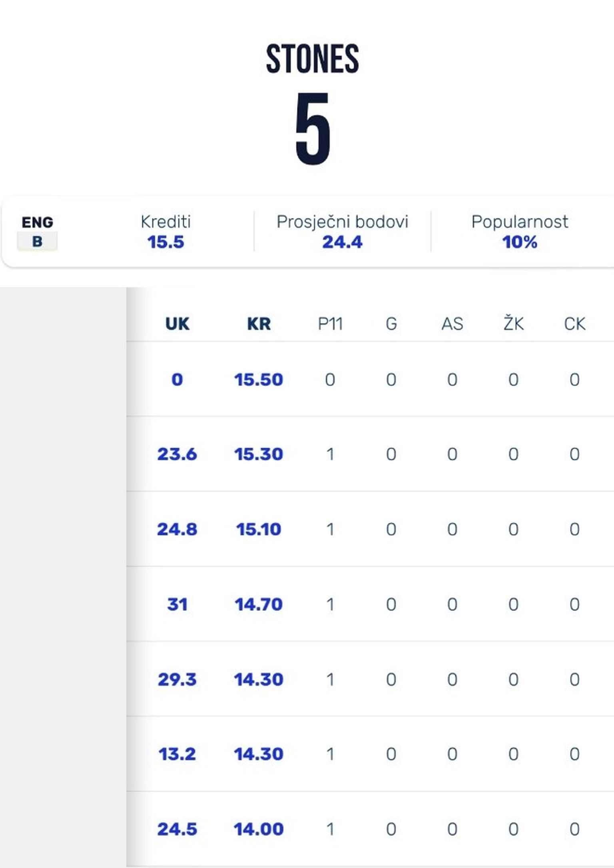Click the ŽK column header

pos(513,323)
